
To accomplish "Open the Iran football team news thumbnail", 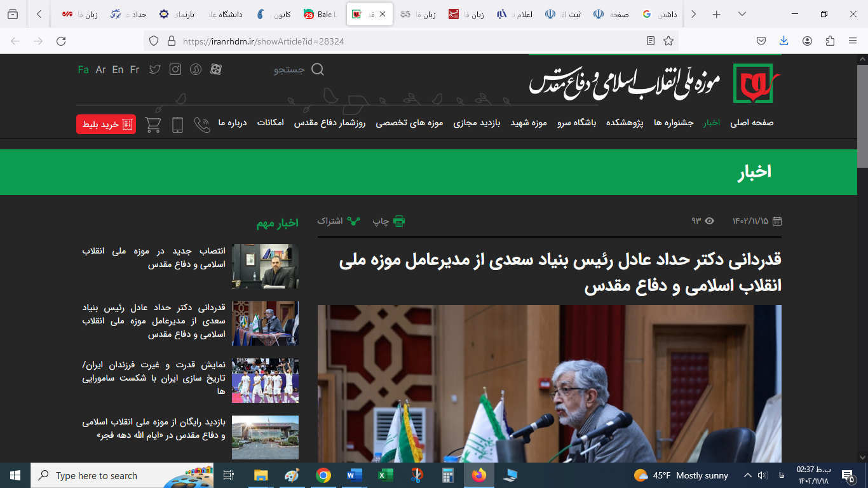I will [265, 381].
